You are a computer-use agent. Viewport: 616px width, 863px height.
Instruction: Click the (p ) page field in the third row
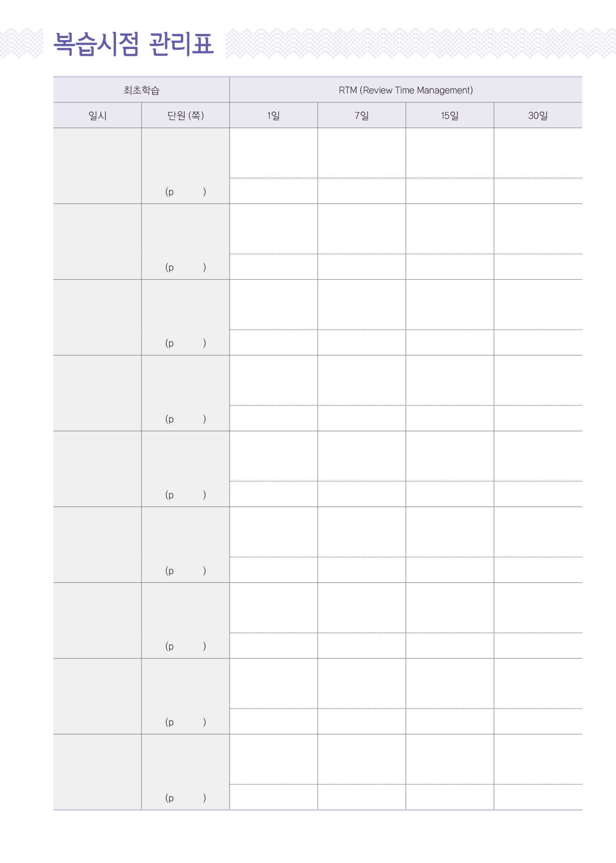tap(185, 343)
